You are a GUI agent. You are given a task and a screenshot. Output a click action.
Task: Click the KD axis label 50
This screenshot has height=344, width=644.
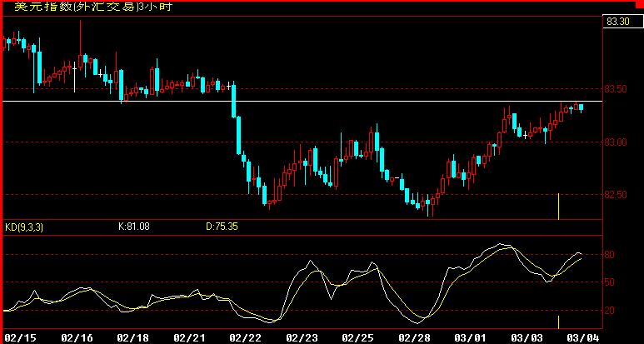[x=610, y=282]
